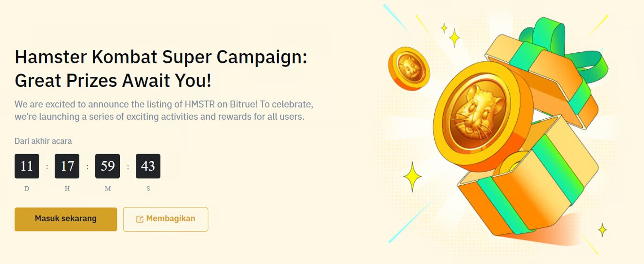Screen dimensions: 644x264
Task: Click the hours countdown box showing 17
Action: (67, 166)
